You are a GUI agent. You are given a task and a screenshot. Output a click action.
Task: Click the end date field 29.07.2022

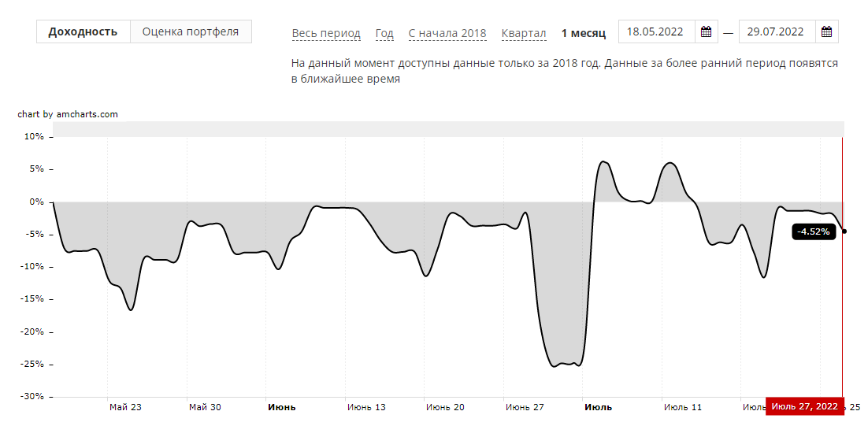[x=776, y=32]
